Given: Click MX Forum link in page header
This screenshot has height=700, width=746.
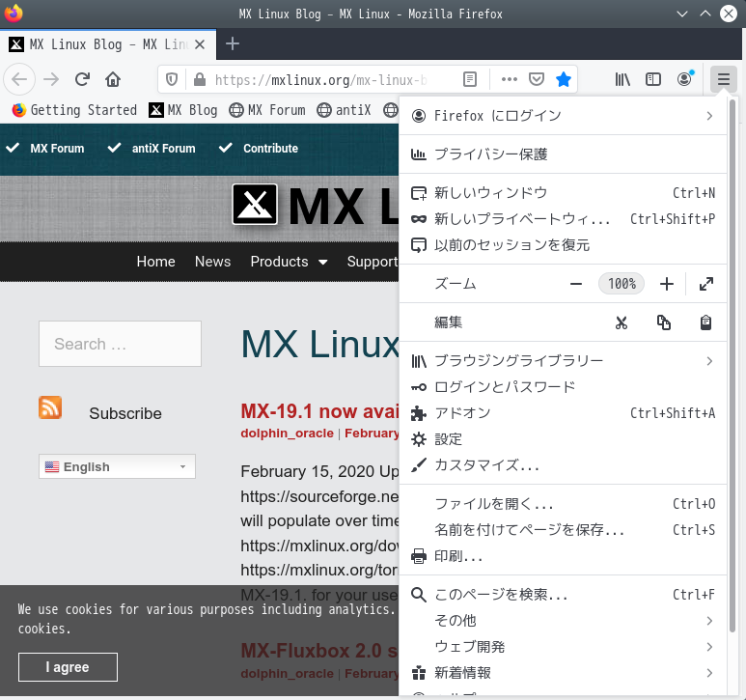Looking at the screenshot, I should click(57, 149).
